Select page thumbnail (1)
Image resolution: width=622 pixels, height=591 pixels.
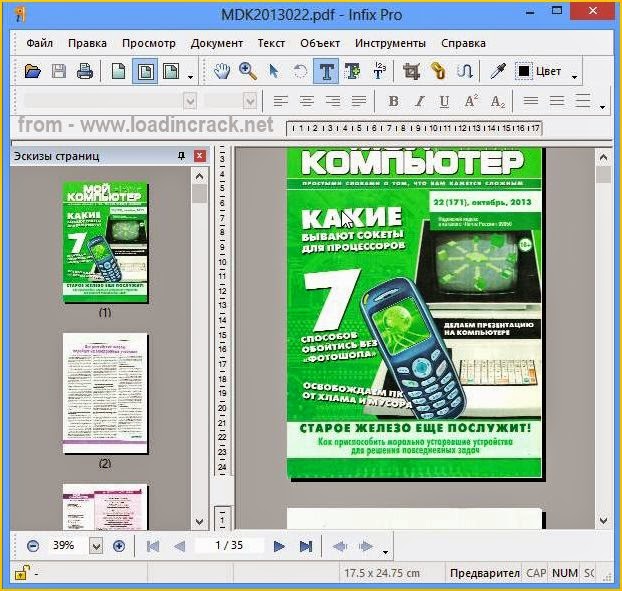(106, 243)
